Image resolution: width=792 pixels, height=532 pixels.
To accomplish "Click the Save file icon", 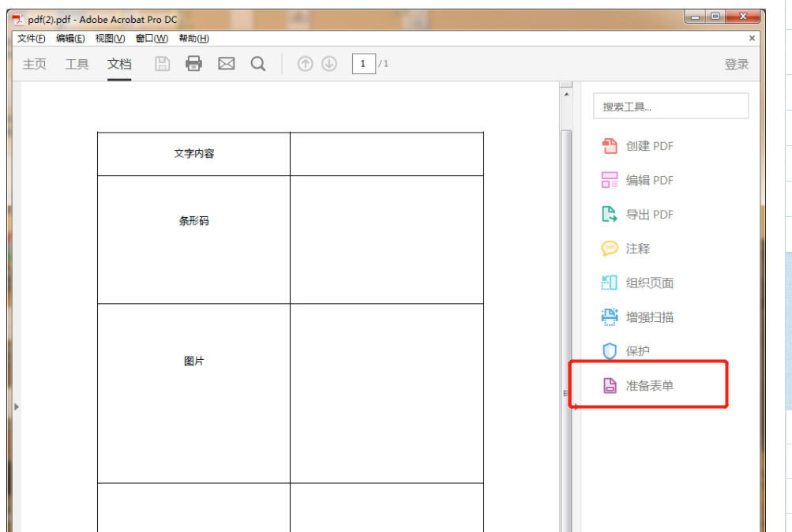I will click(x=162, y=64).
